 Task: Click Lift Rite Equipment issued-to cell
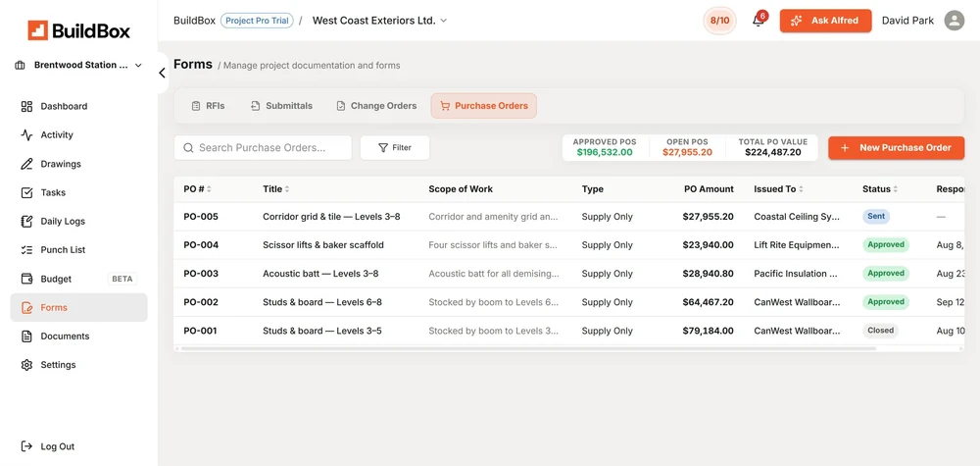pyautogui.click(x=797, y=245)
